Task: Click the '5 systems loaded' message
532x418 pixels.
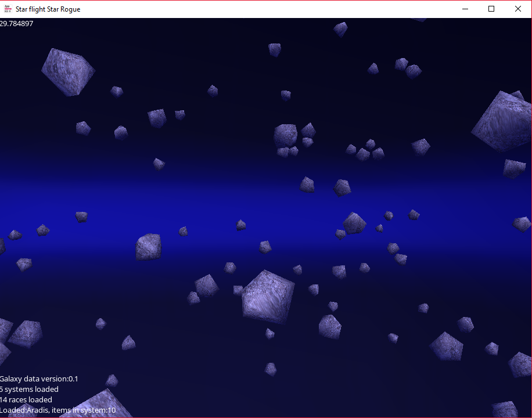Action: (29, 389)
